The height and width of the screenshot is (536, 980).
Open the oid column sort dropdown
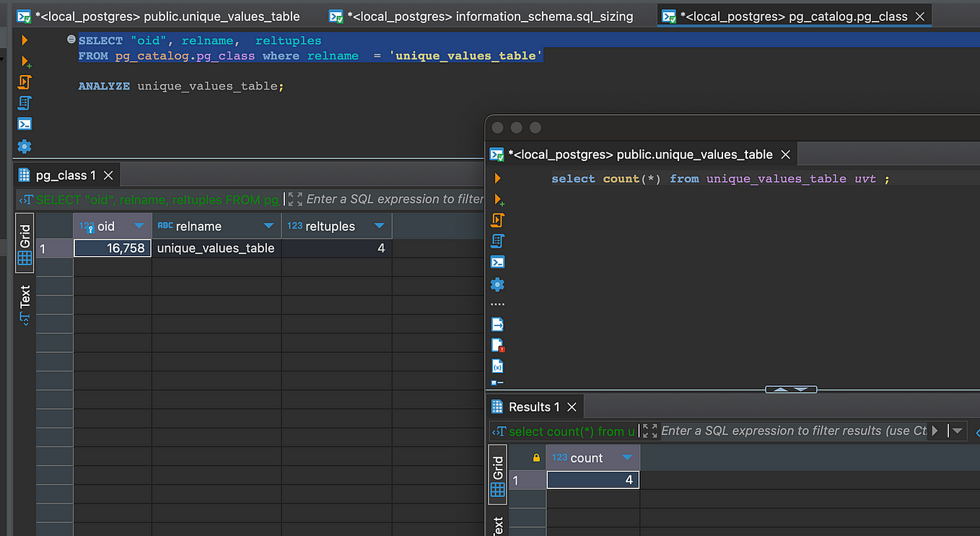tap(139, 227)
